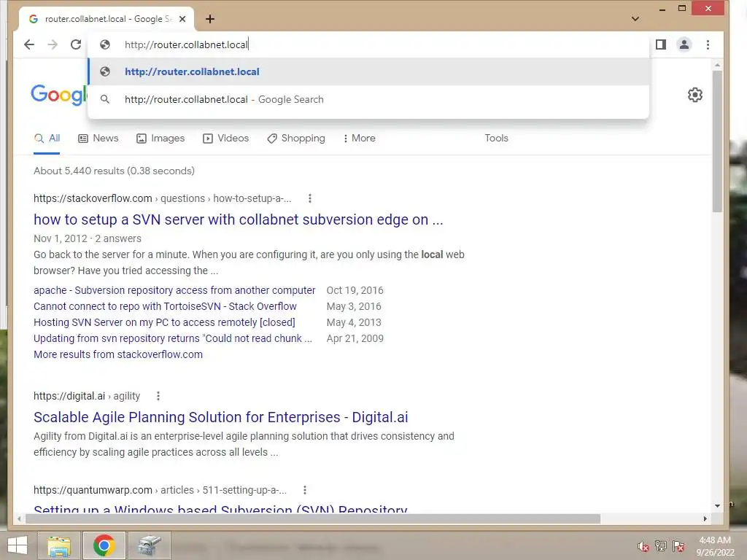Open Google search settings gear
Screen dimensions: 747x560
coord(695,95)
